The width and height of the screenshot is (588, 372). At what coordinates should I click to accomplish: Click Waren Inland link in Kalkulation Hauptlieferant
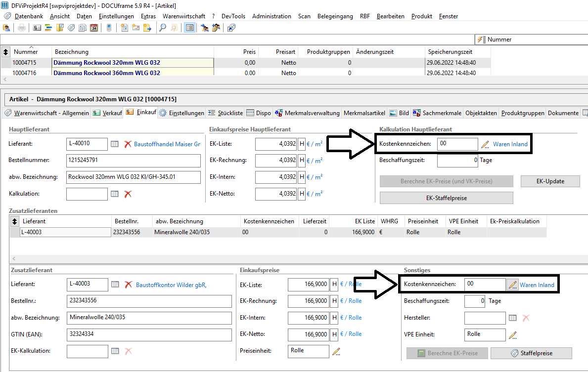click(x=510, y=144)
